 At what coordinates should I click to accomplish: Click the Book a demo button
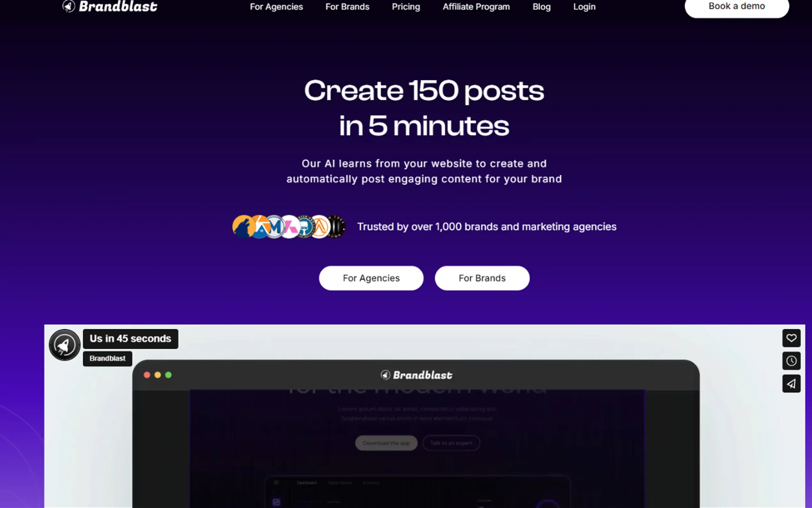[x=737, y=7]
